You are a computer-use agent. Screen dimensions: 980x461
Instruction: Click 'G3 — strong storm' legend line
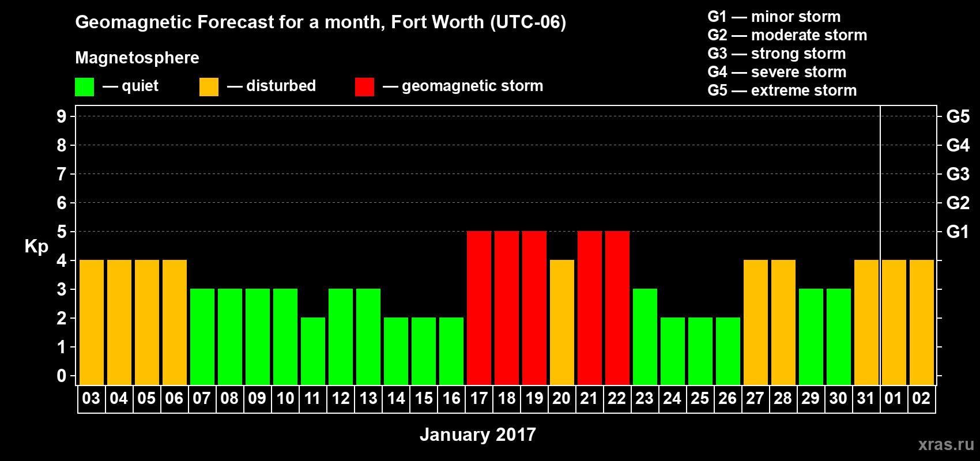(777, 54)
